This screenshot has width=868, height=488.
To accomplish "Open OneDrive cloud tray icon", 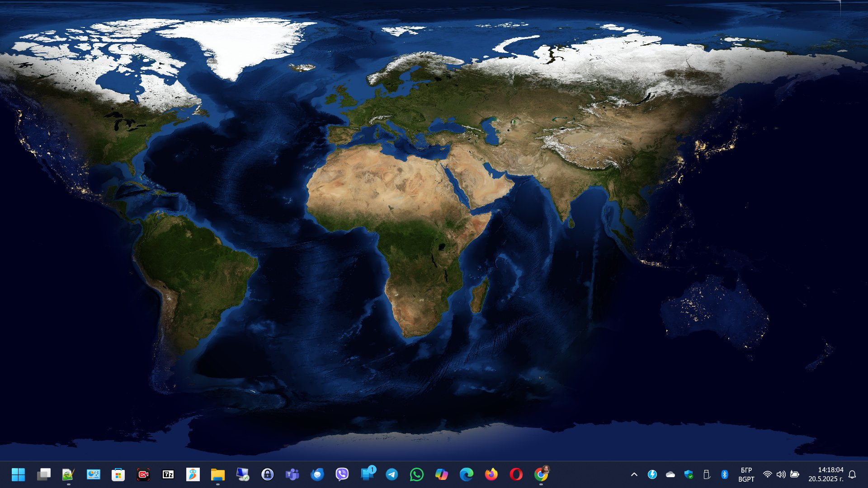I will pos(670,474).
